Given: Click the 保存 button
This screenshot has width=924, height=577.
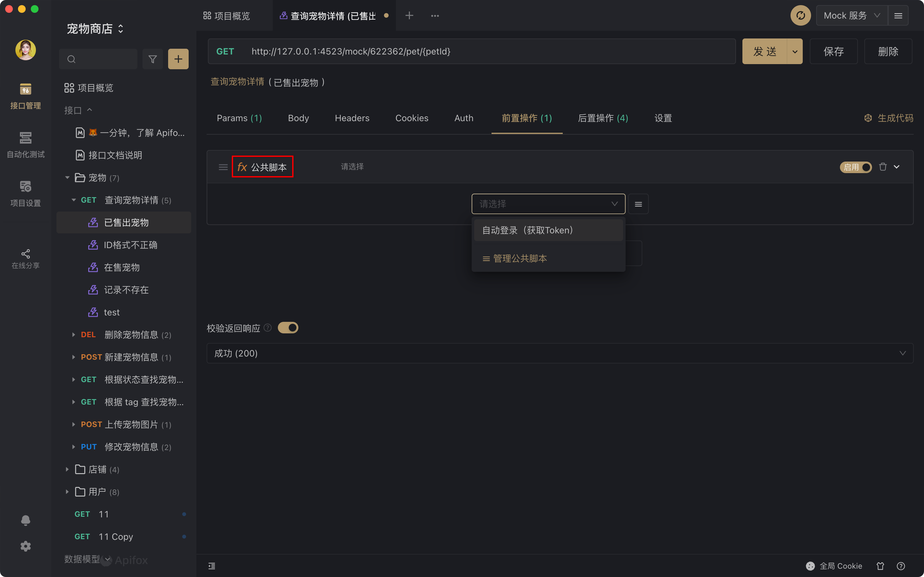Looking at the screenshot, I should [x=834, y=52].
